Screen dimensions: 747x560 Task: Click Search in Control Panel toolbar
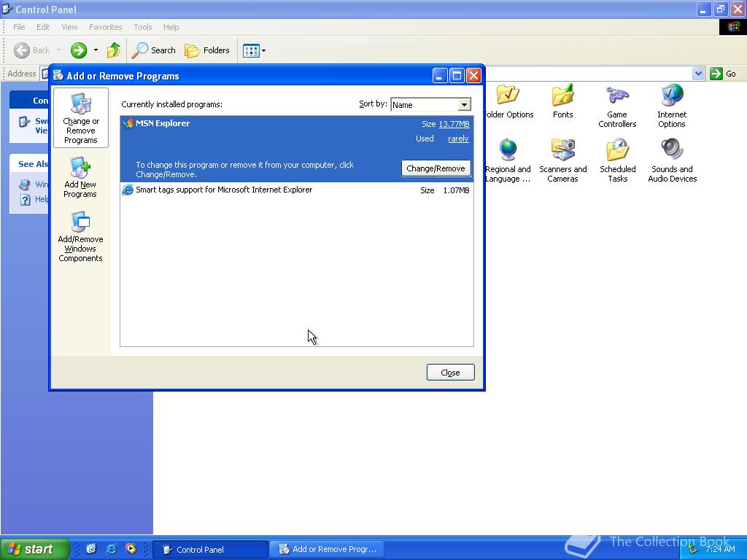153,50
